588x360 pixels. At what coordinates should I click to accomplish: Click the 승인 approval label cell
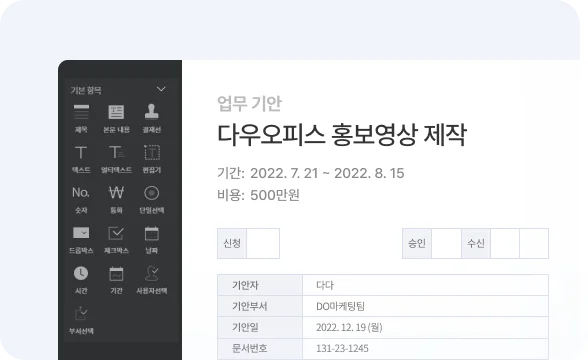417,243
